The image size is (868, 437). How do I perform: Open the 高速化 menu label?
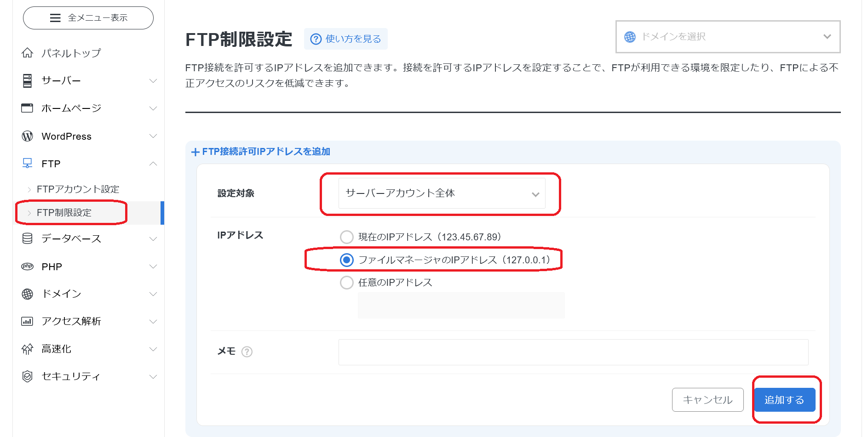pos(56,349)
